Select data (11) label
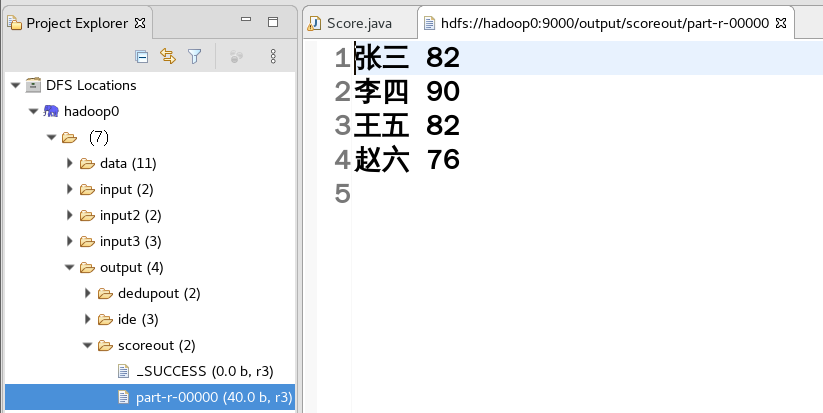This screenshot has height=413, width=823. [128, 164]
